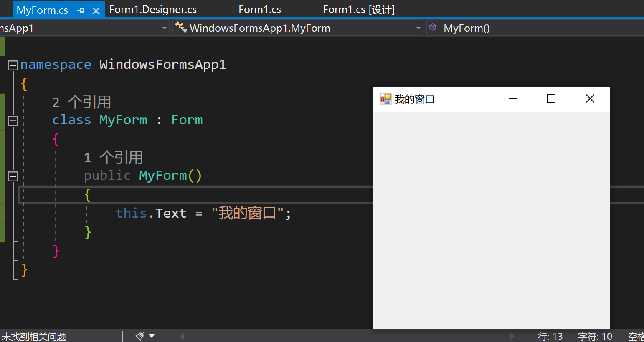Collapse the namespace WindowsFormsApp1 block
644x342 pixels.
[x=13, y=65]
